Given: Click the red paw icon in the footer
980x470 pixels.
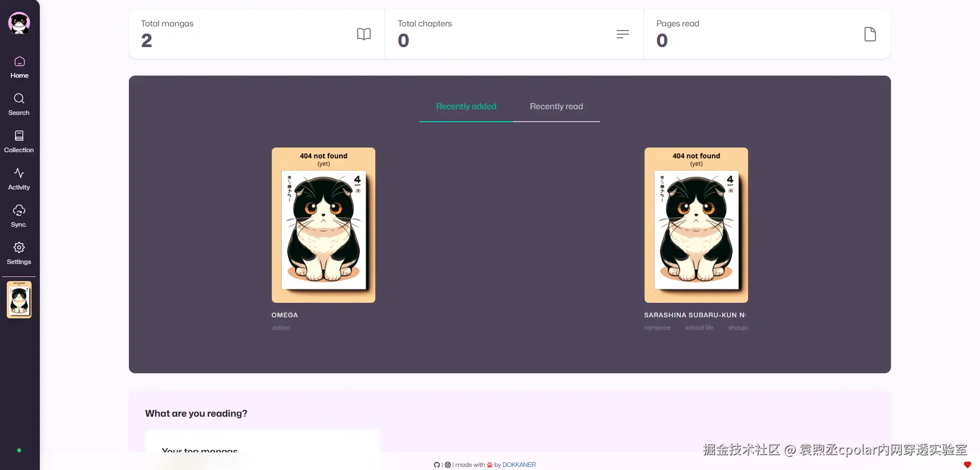Looking at the screenshot, I should pos(490,465).
